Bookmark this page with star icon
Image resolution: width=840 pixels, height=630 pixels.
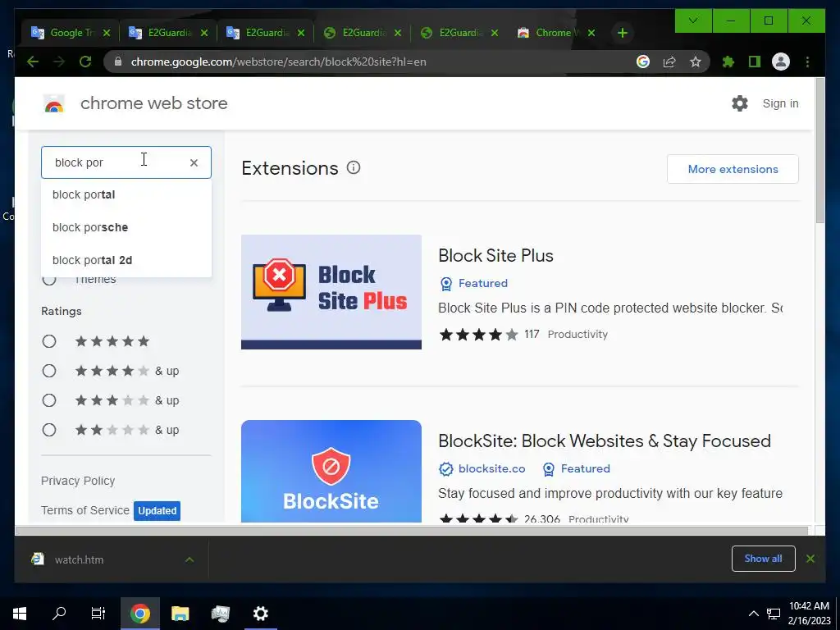pyautogui.click(x=696, y=62)
